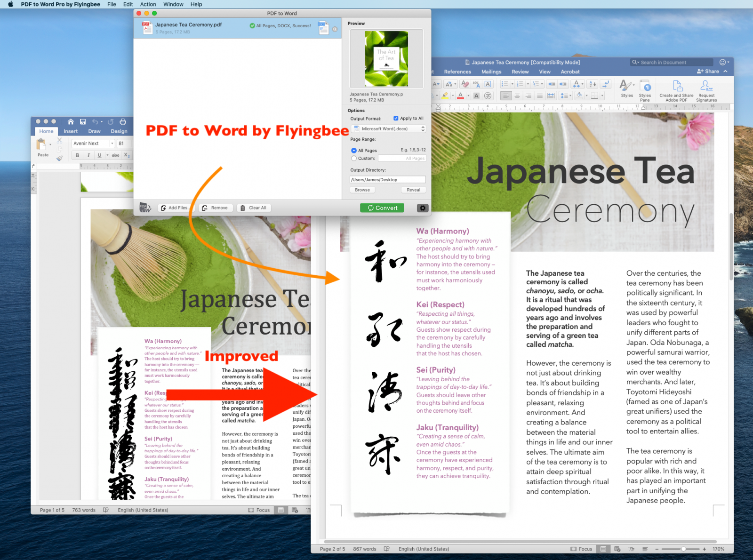This screenshot has height=560, width=753.
Task: Open the Styles gallery
Action: (x=627, y=88)
